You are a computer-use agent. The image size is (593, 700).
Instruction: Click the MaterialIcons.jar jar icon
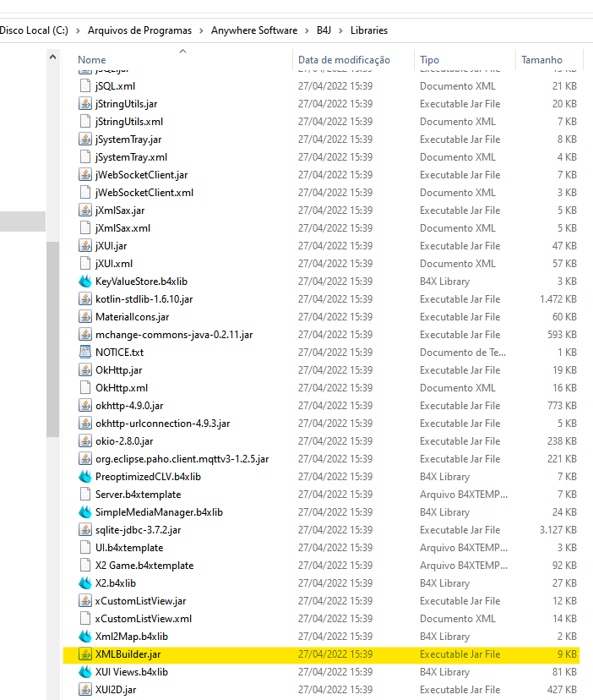click(84, 316)
